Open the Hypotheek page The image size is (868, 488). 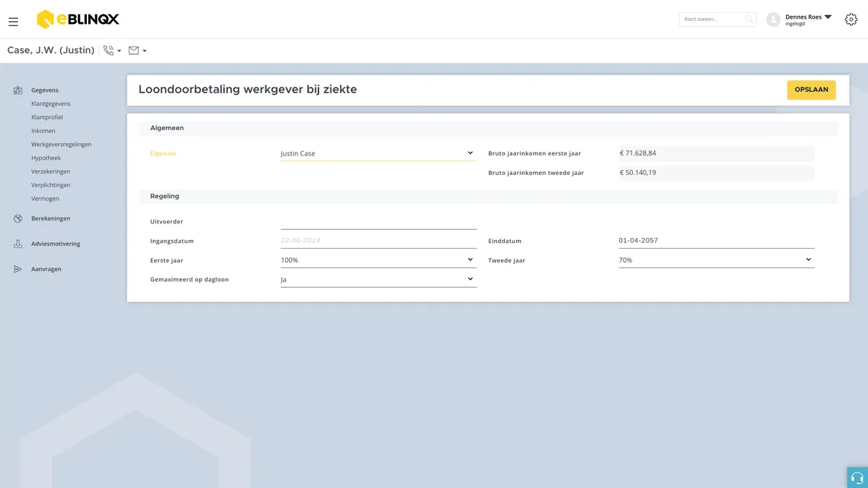46,158
